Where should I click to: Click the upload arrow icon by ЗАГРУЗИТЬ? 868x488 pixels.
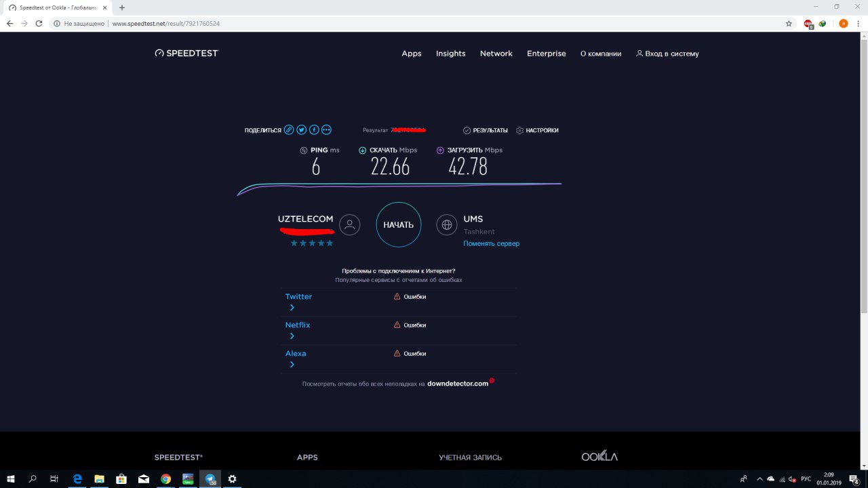coord(440,150)
